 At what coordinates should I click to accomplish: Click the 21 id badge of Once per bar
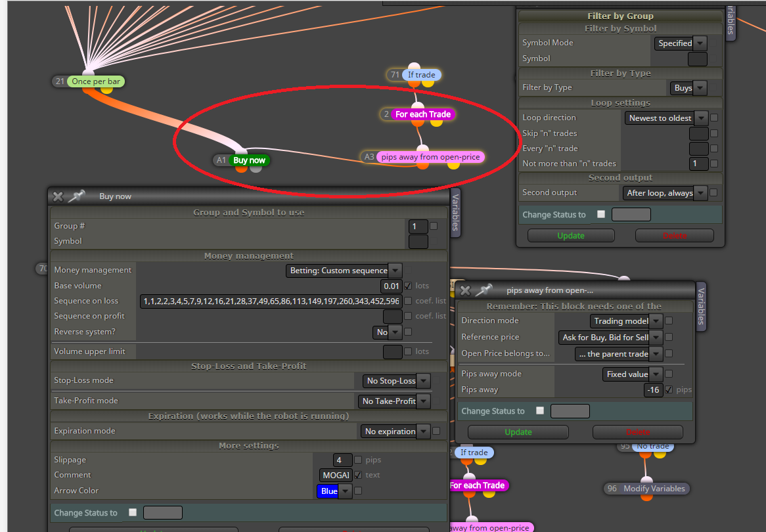click(60, 81)
